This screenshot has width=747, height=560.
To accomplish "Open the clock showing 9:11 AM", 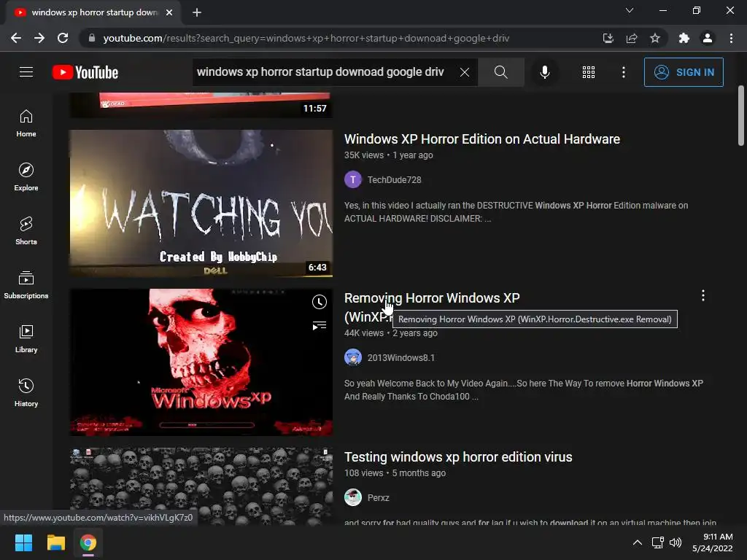I will (713, 542).
